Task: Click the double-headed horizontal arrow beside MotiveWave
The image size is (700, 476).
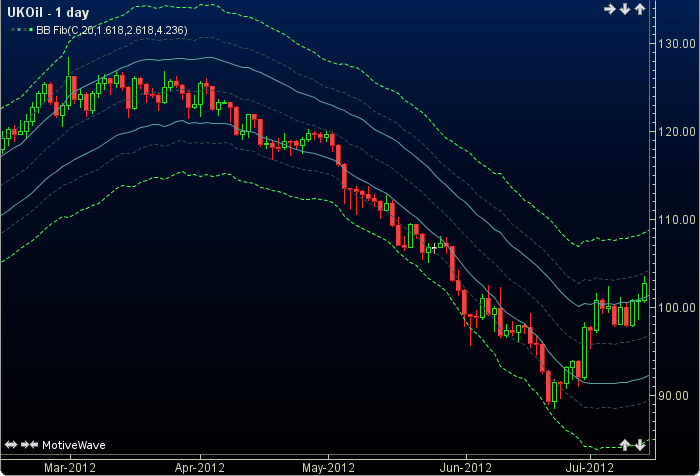Action: [11, 445]
